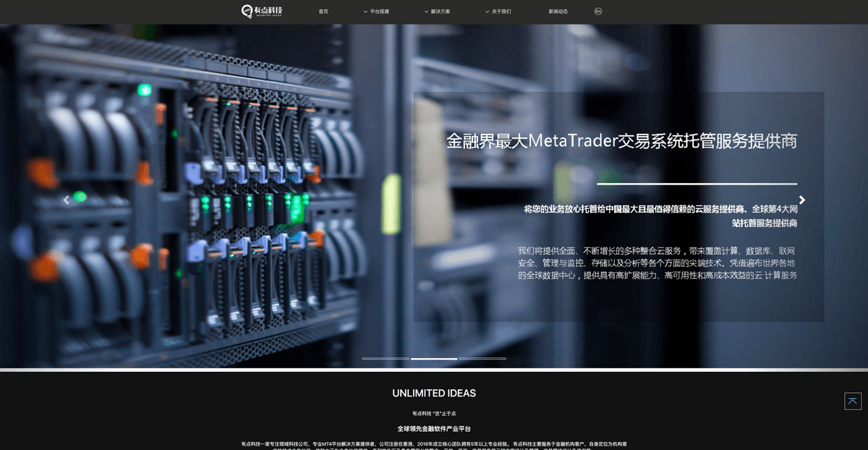Click the company description starting 有点科技一家专注领域科技公司
This screenshot has height=450, width=868.
pos(434,446)
